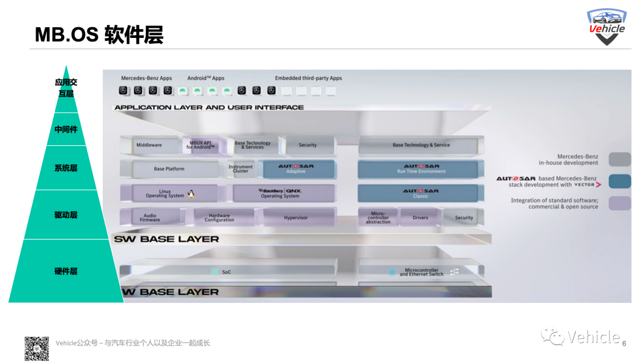Click the page number 6
The height and width of the screenshot is (364, 641).
624,344
